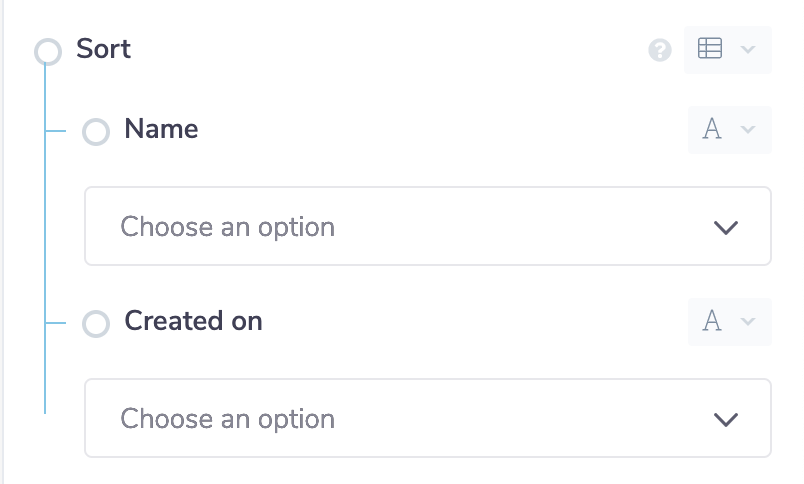Screen dimensions: 804x484
Task: Toggle the circle node beside Name
Action: pos(96,132)
